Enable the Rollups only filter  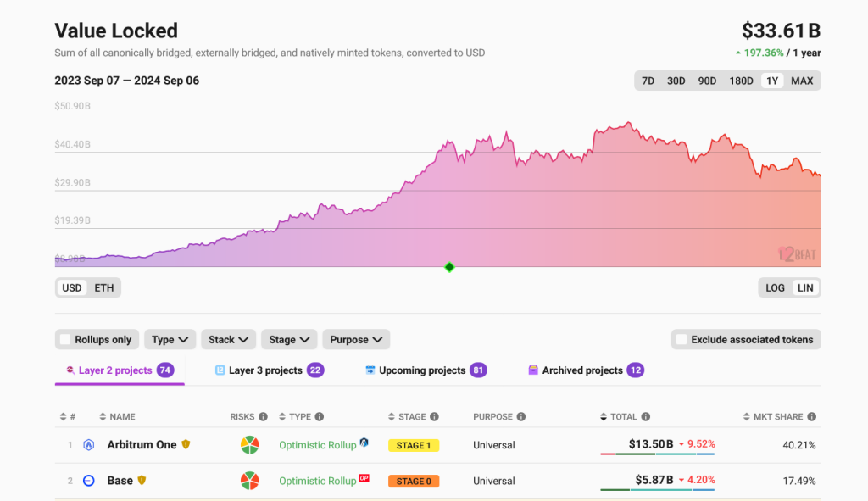click(x=65, y=339)
